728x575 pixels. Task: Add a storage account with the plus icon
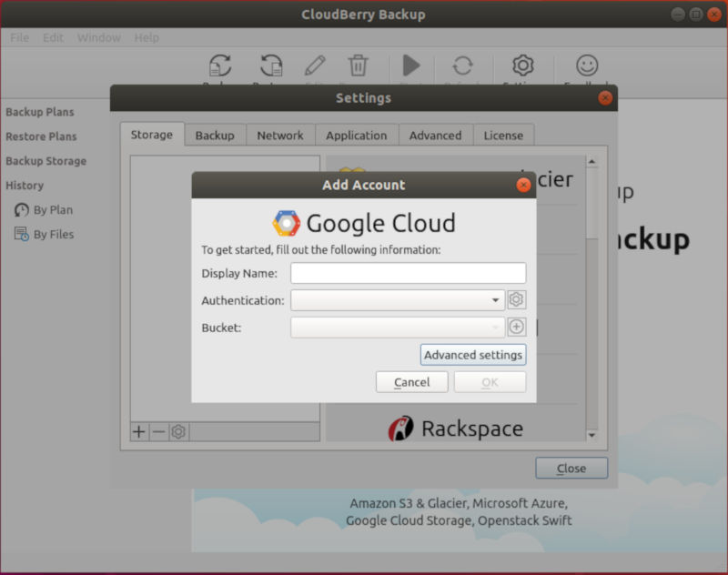137,432
